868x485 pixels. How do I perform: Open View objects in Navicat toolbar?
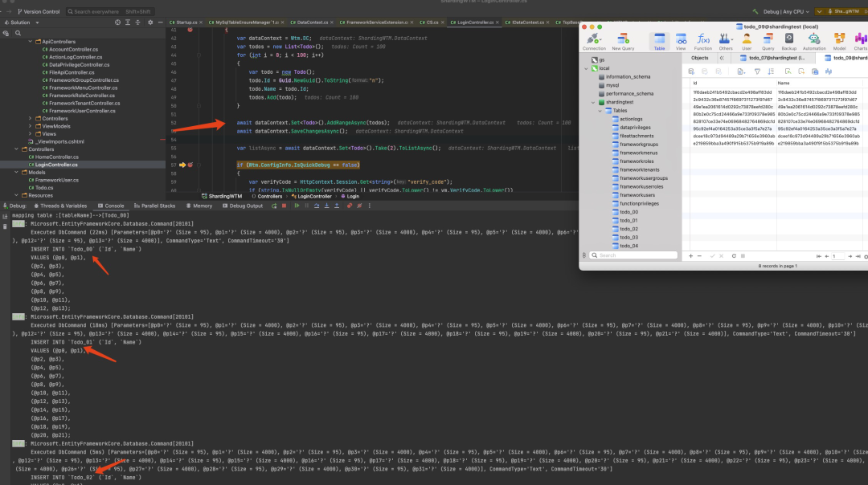click(x=681, y=41)
